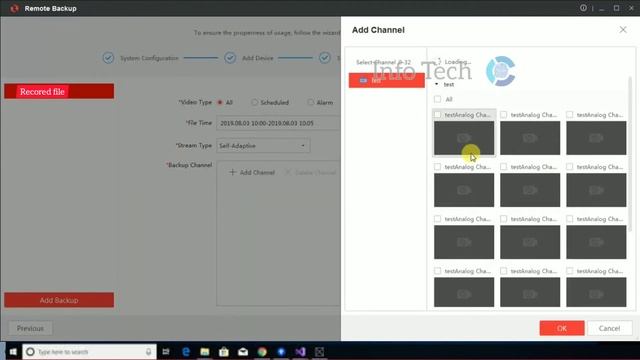Open the Recored file tab

[59, 91]
